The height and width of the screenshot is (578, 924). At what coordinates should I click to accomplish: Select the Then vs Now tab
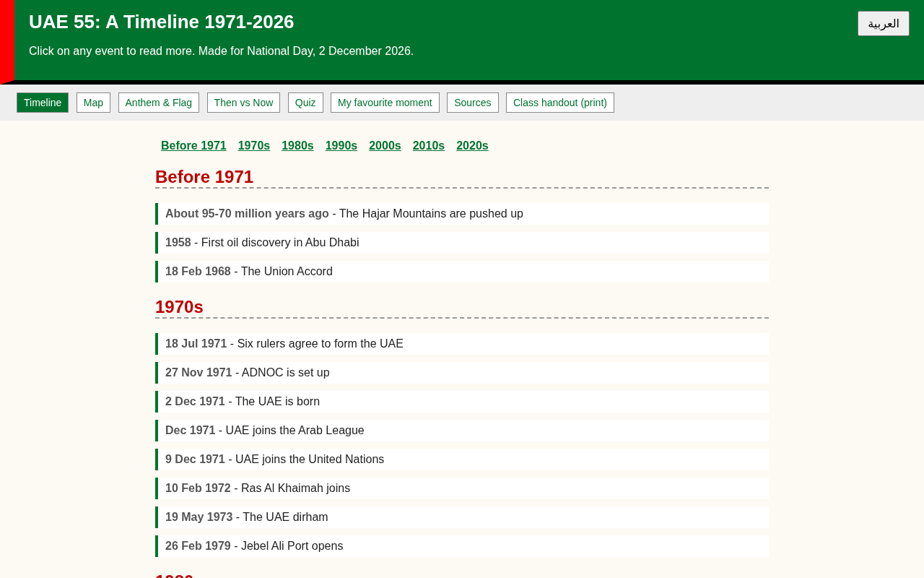(x=243, y=103)
